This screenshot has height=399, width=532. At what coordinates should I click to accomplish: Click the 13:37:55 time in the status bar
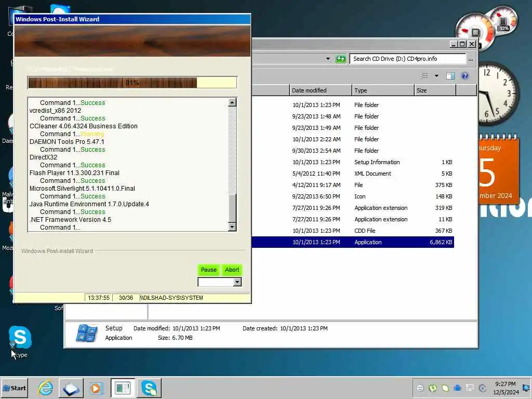[x=98, y=298]
